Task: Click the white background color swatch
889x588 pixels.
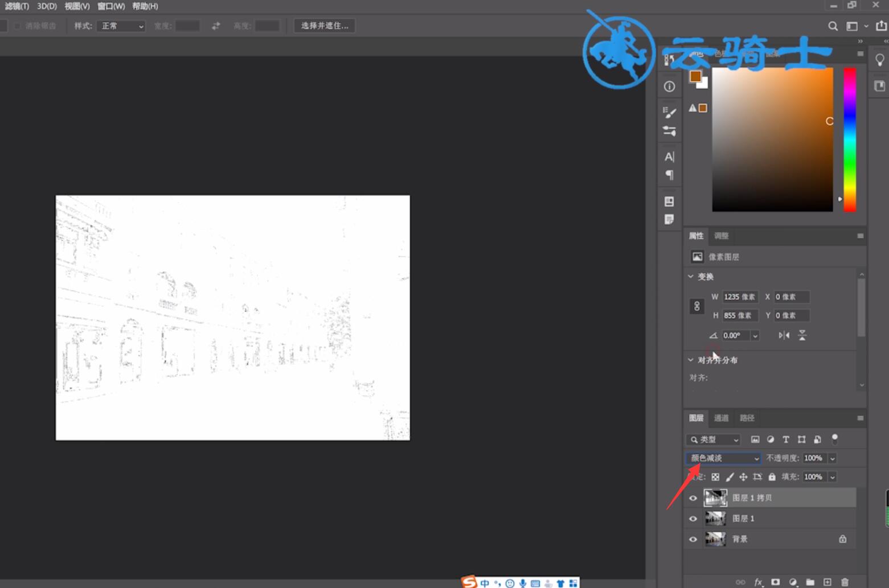Action: point(704,84)
